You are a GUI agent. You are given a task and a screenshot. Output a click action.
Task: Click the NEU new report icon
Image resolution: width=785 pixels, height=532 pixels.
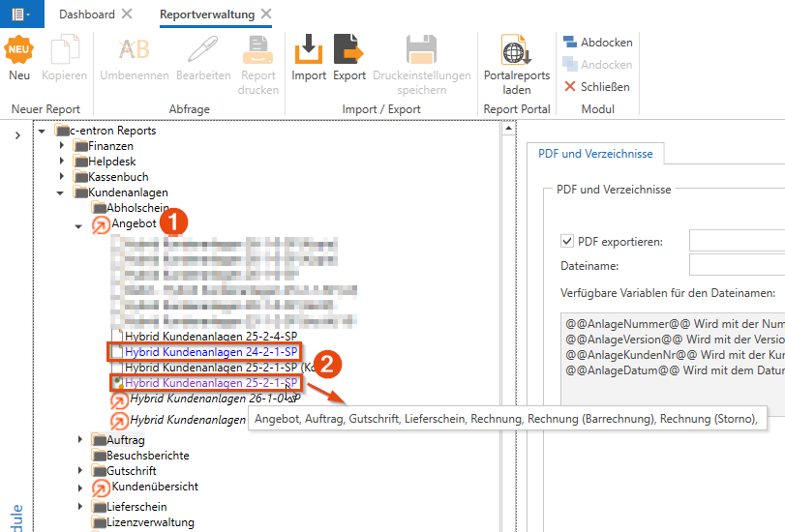pyautogui.click(x=19, y=49)
